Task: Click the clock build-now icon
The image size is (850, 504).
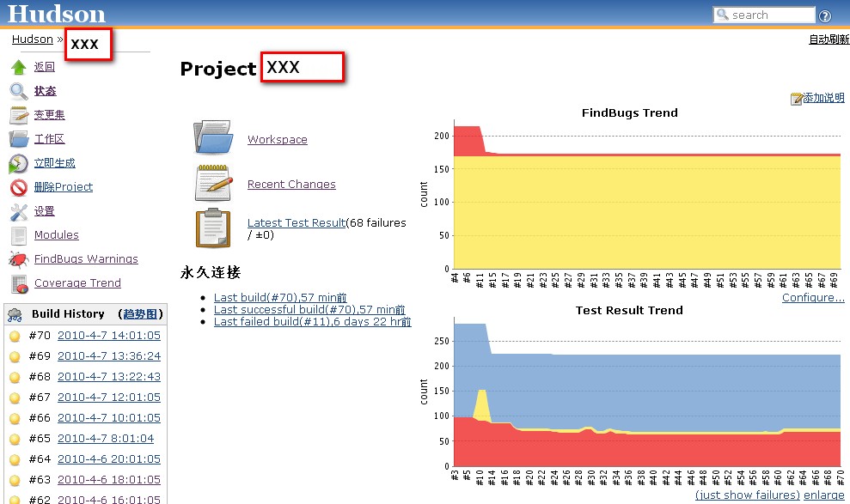Action: coord(18,163)
